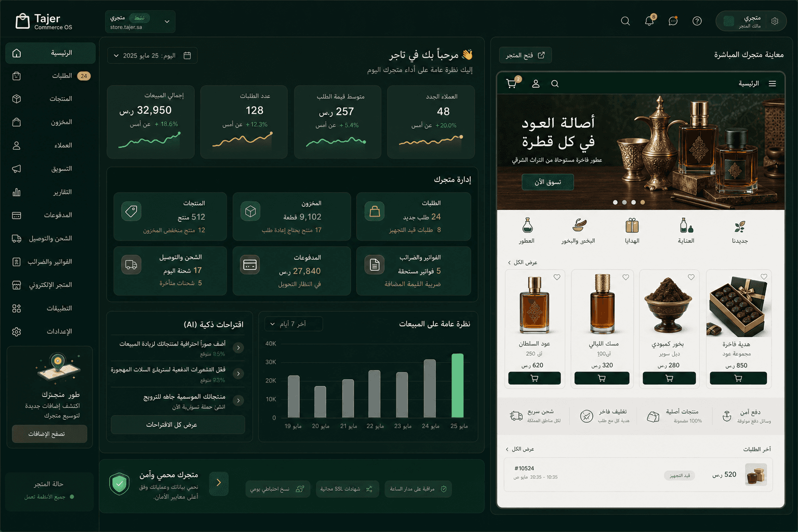Viewport: 798px width, 532px height.
Task: Add هدية فاخرة to cart
Action: click(x=738, y=378)
